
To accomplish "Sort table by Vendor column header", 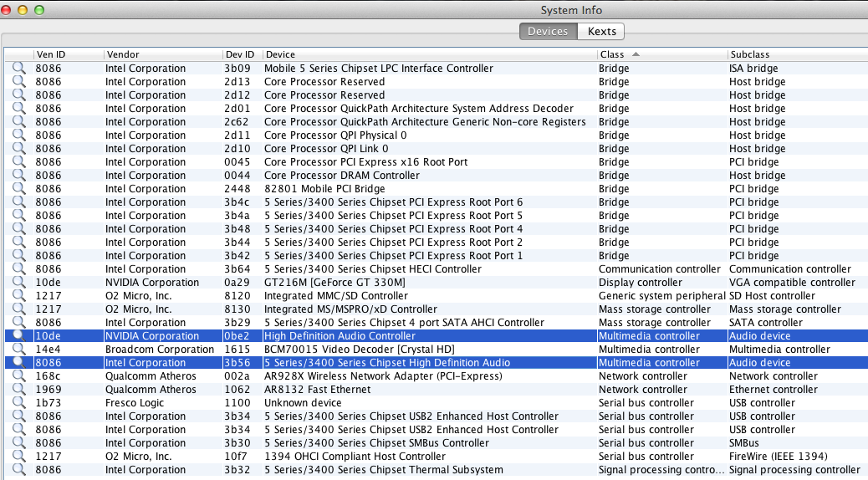I will [x=159, y=54].
